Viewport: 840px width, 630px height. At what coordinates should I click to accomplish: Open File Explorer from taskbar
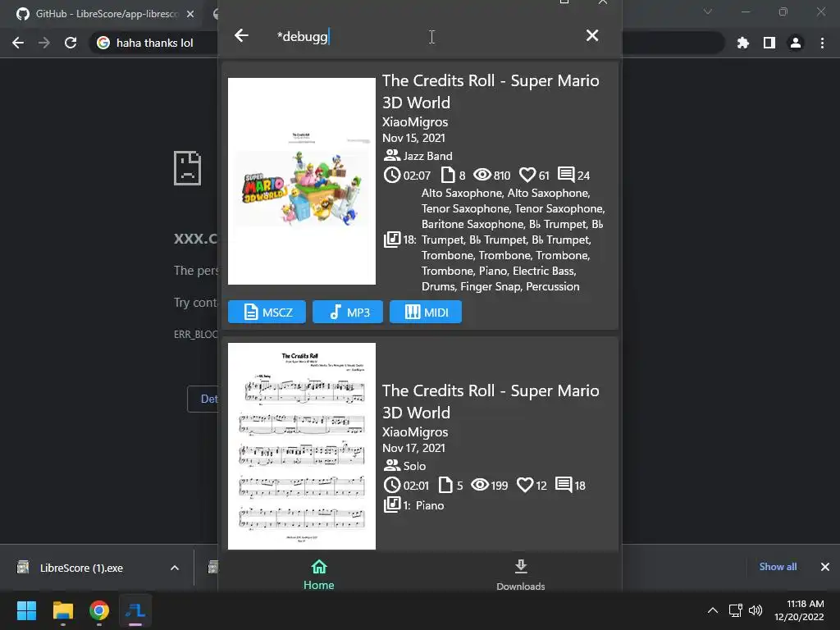click(62, 610)
